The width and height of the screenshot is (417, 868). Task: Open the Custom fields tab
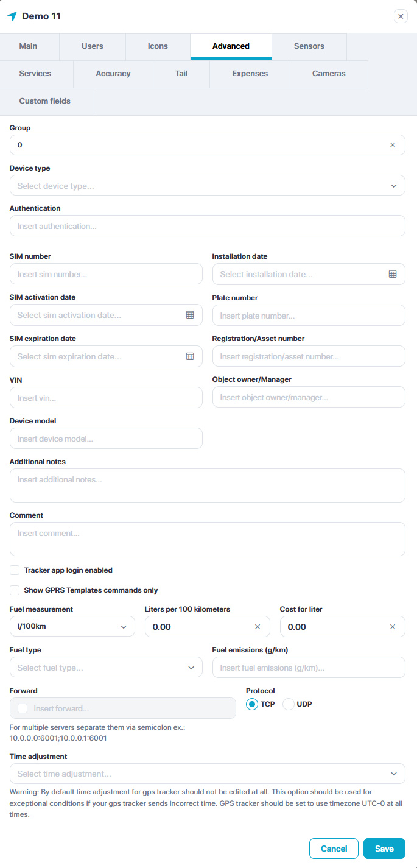(45, 101)
